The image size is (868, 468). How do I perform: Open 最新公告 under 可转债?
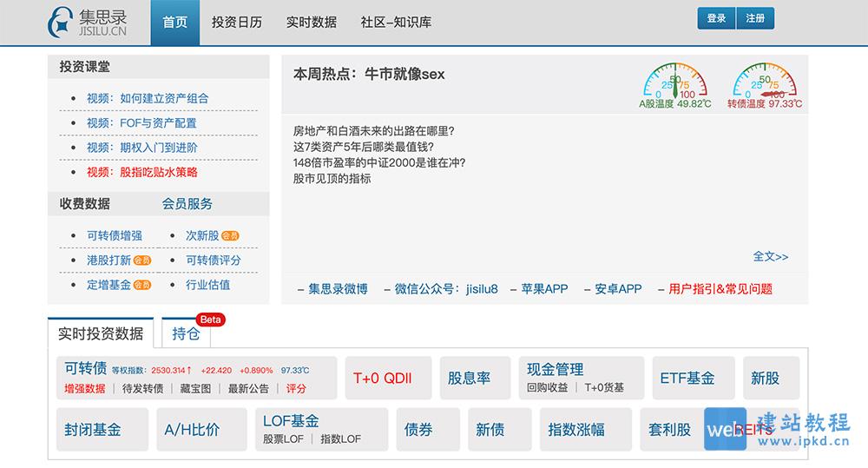point(248,389)
